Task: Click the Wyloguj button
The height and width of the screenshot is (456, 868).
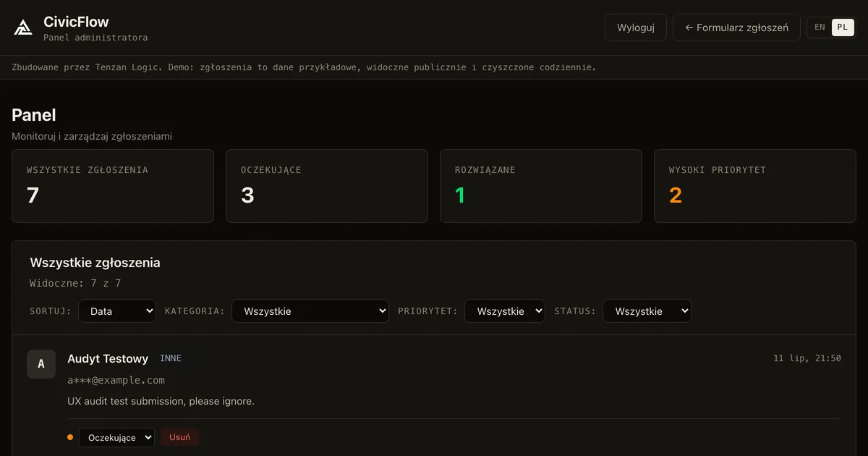Action: [x=636, y=28]
